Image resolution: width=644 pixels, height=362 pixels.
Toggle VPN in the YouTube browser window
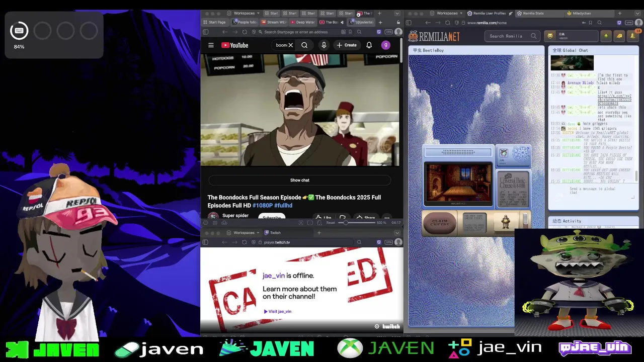388,32
